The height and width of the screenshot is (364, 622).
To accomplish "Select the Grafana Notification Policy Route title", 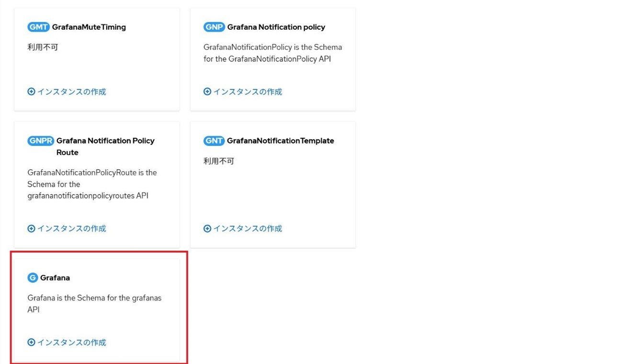I will 105,146.
